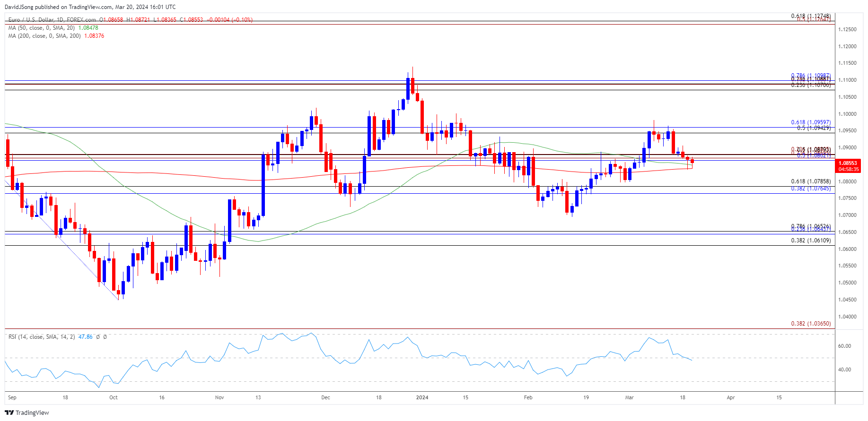Click the Feb date axis label

click(528, 397)
